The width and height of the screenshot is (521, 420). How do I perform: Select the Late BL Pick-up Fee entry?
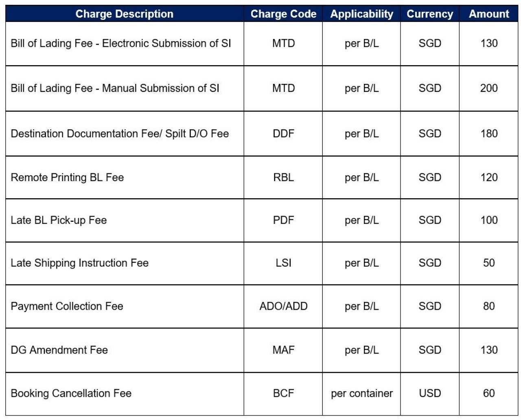coord(59,220)
